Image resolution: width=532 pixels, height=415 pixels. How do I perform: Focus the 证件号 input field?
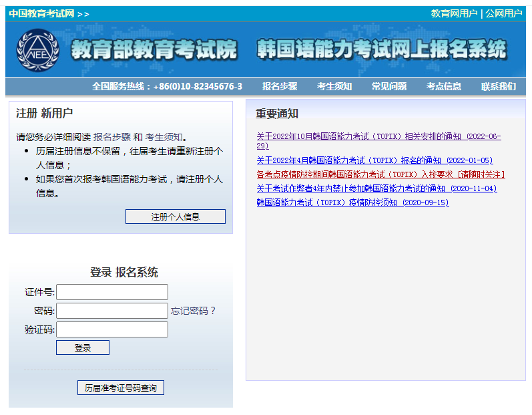click(112, 292)
